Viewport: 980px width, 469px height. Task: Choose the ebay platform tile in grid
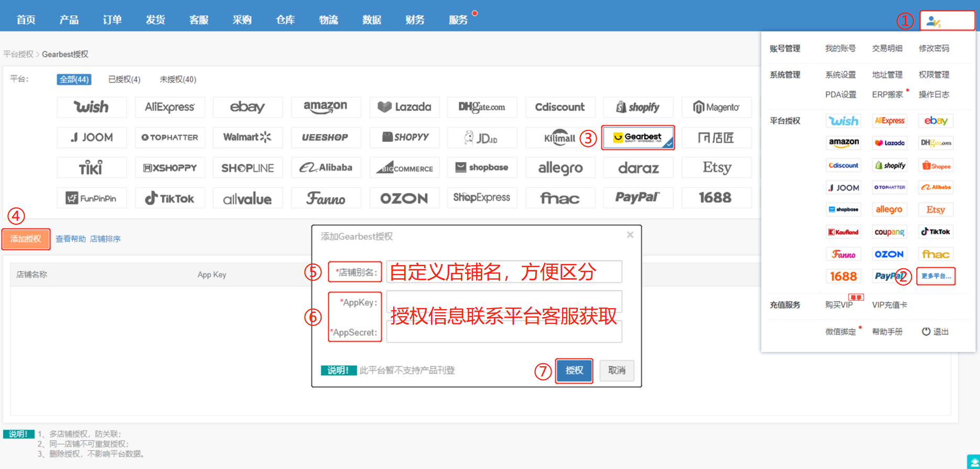coord(247,107)
